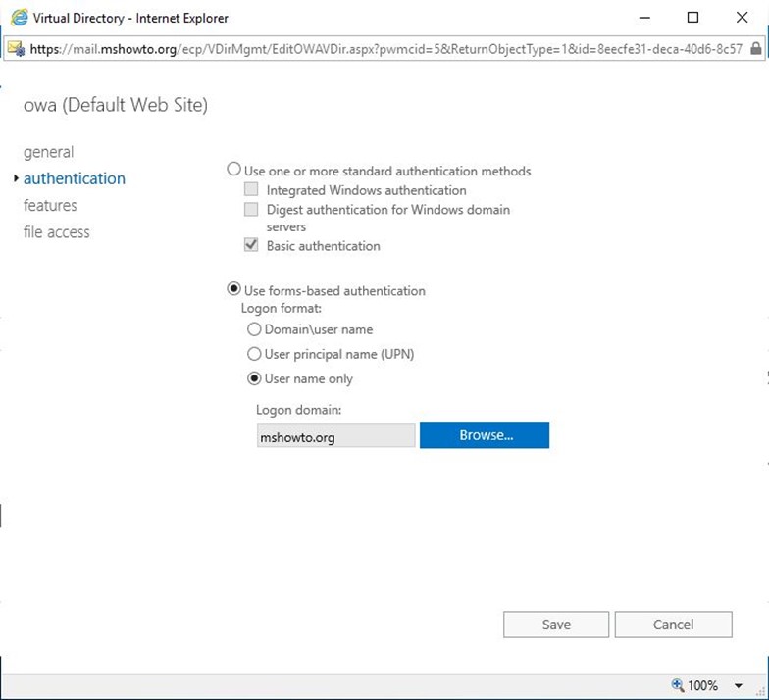Image resolution: width=769 pixels, height=700 pixels.
Task: Click the Logon domain text field
Action: (x=335, y=435)
